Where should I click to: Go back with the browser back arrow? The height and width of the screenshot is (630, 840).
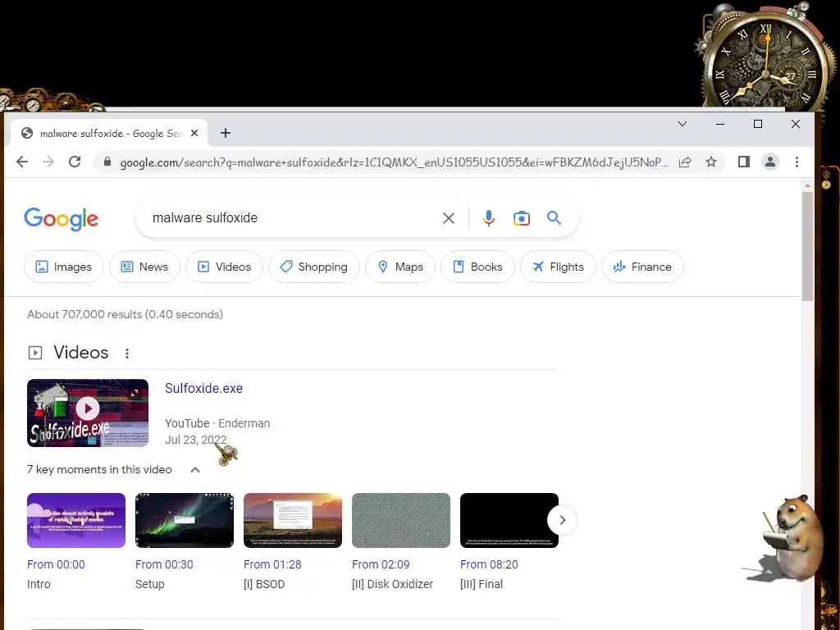(22, 162)
